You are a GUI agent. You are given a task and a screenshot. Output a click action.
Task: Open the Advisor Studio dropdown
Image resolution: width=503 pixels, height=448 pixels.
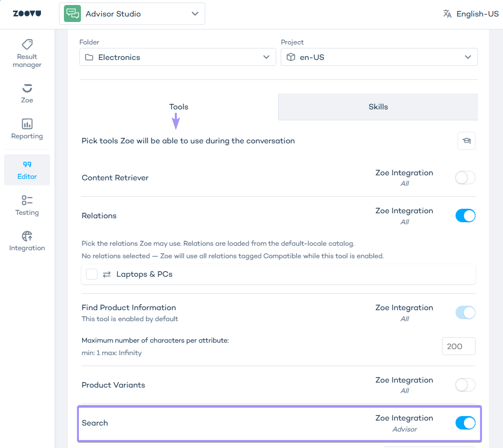(x=132, y=14)
